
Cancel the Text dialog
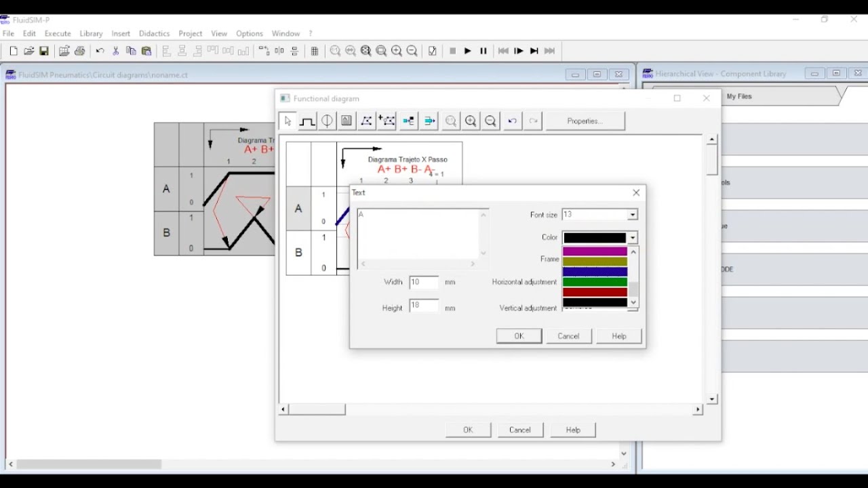pyautogui.click(x=568, y=336)
